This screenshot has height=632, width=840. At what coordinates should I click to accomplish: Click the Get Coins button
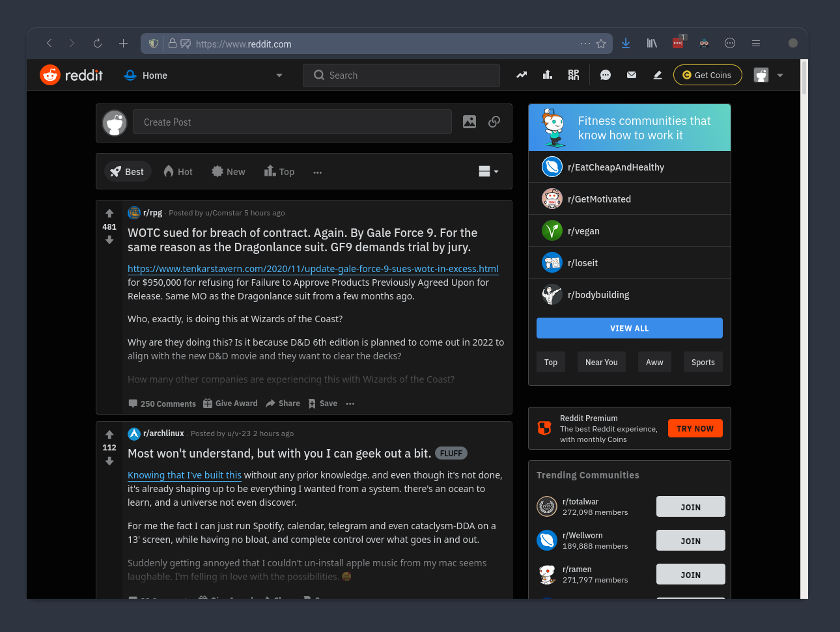708,75
